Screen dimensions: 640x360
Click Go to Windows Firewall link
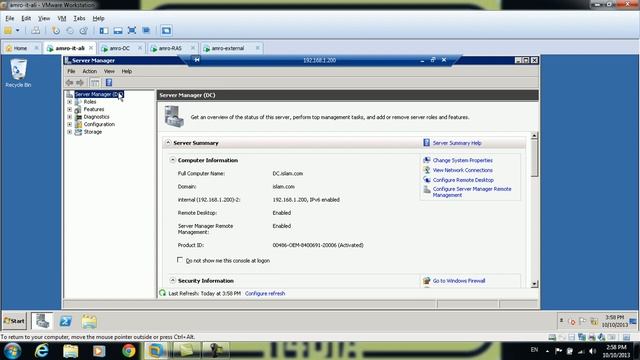pos(459,281)
